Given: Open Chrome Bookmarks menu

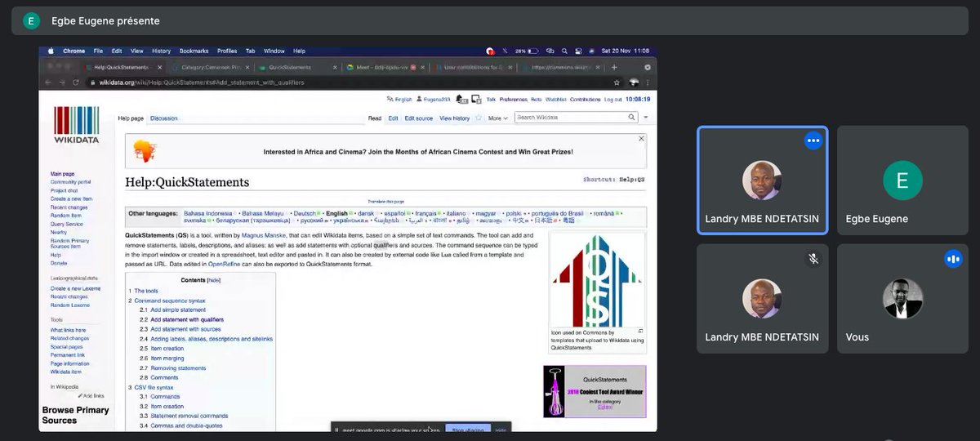Looking at the screenshot, I should [194, 51].
